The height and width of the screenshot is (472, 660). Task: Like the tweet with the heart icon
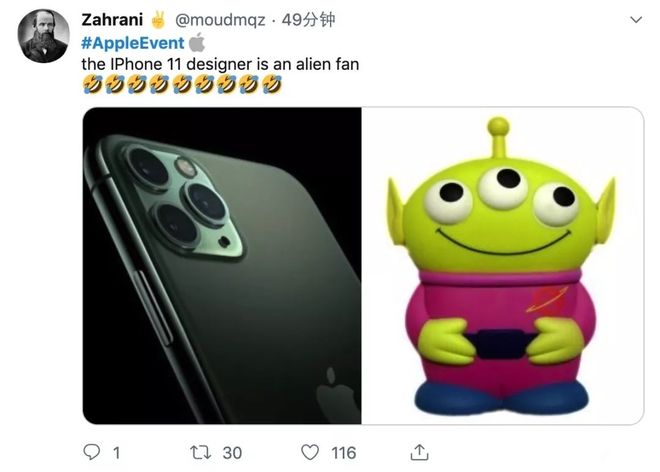click(x=310, y=452)
